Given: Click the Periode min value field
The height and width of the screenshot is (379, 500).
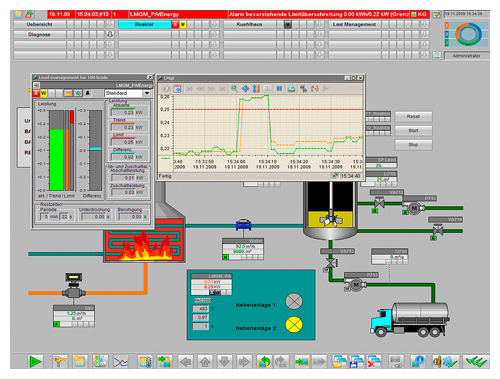Looking at the screenshot, I should (x=45, y=217).
